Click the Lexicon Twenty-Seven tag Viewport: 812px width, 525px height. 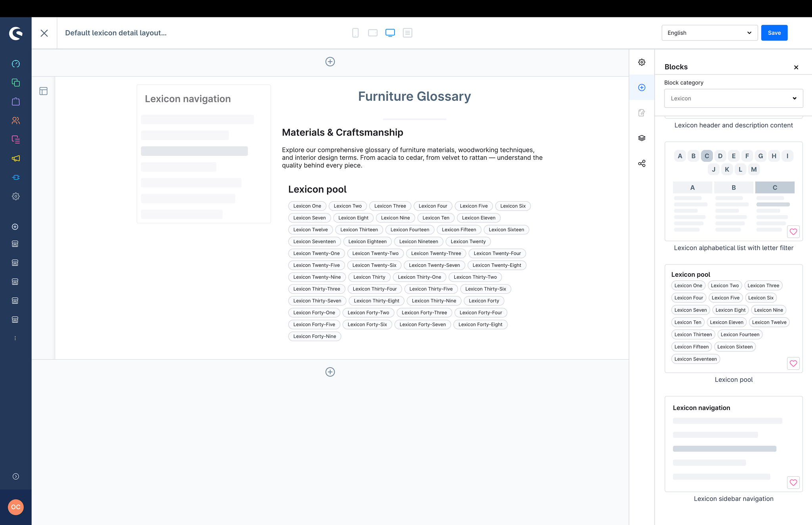(x=435, y=265)
